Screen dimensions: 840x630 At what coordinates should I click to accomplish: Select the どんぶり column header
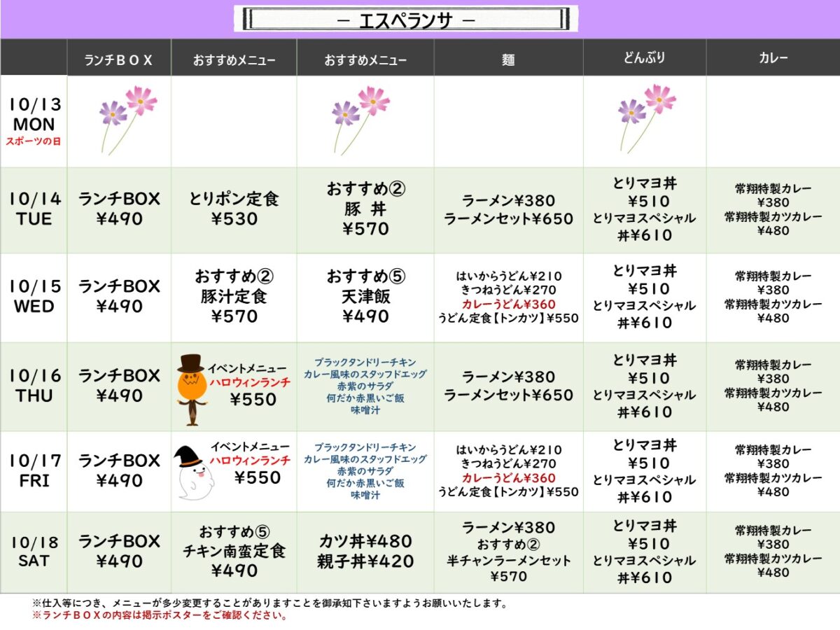tap(644, 59)
